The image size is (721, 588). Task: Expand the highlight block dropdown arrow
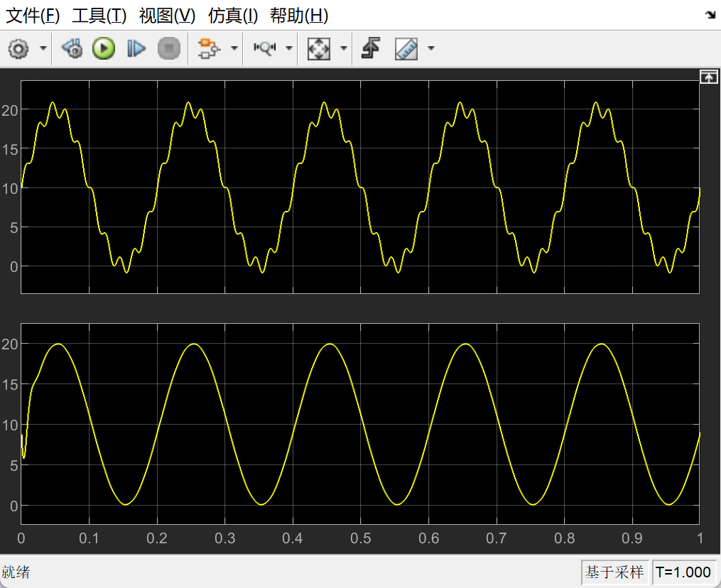coord(234,48)
